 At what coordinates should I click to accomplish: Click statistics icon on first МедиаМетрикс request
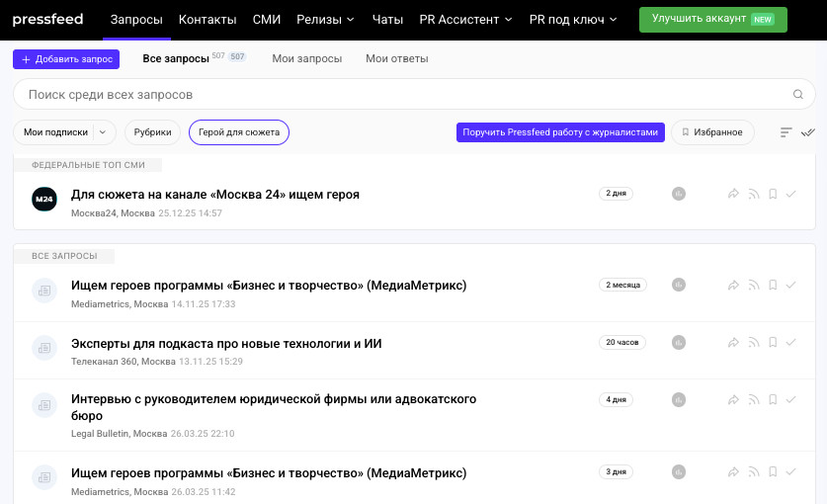[x=679, y=286]
